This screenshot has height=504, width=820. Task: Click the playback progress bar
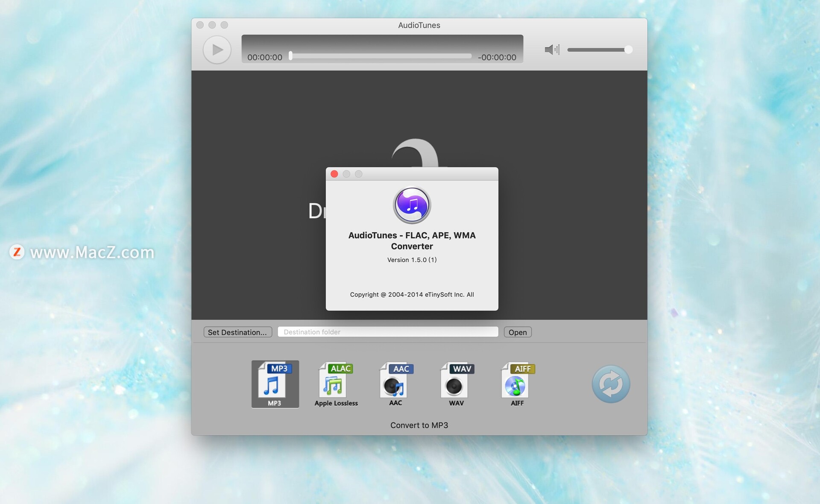click(380, 56)
